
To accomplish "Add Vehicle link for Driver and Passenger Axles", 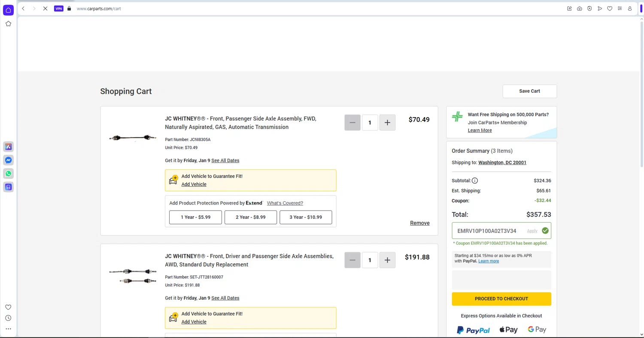I will click(194, 322).
